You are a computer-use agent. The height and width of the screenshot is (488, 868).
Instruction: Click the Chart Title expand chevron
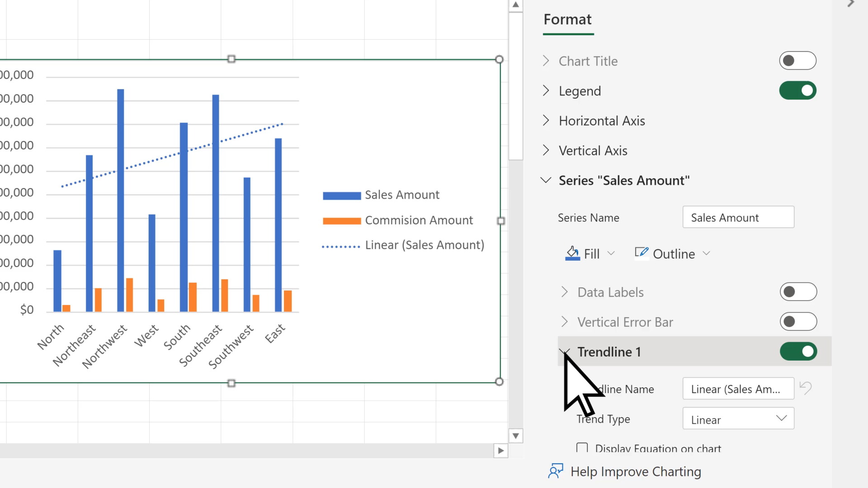547,60
